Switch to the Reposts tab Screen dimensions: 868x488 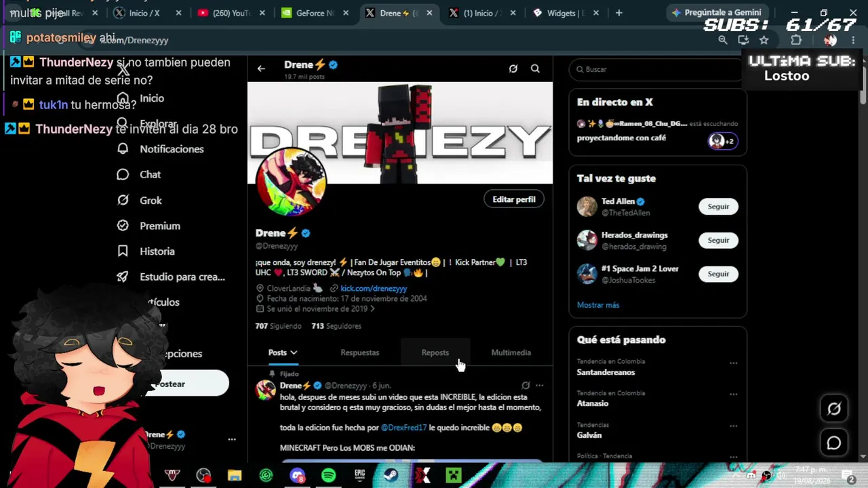coord(435,352)
